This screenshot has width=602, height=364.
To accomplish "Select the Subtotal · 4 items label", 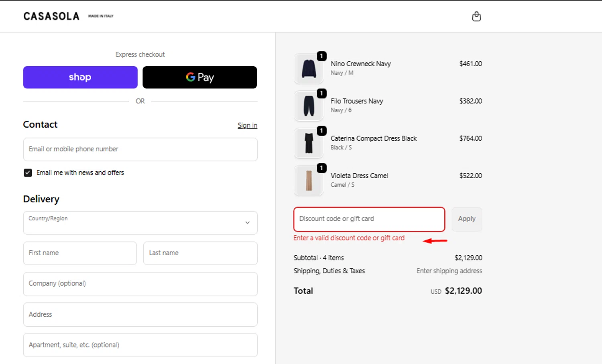I will coord(319,258).
